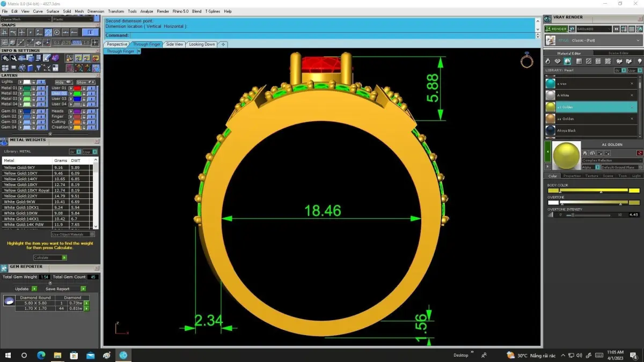
Task: Toggle visibility of Metal 03 layer
Action: (41, 99)
